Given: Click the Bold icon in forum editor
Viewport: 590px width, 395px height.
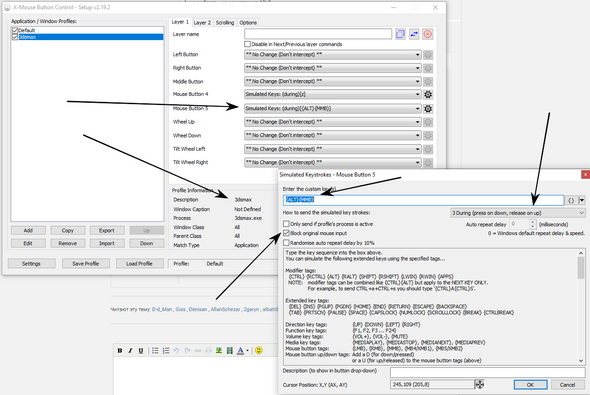Looking at the screenshot, I should (x=120, y=351).
